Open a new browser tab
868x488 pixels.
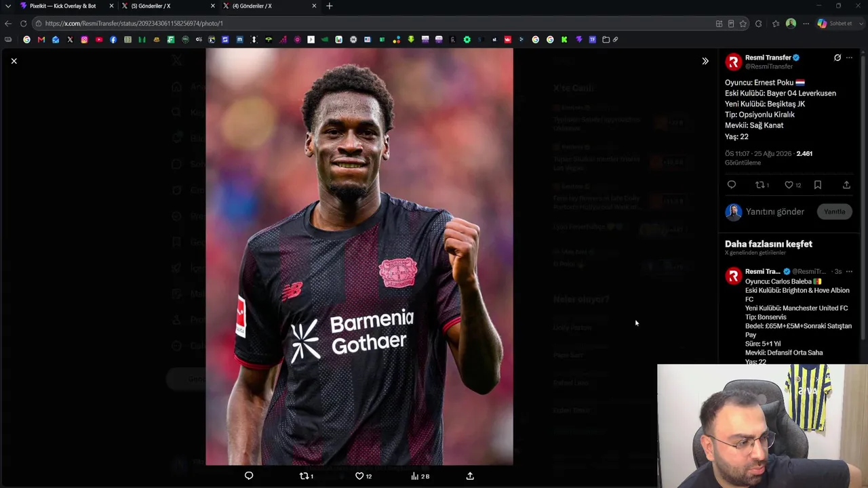click(330, 6)
